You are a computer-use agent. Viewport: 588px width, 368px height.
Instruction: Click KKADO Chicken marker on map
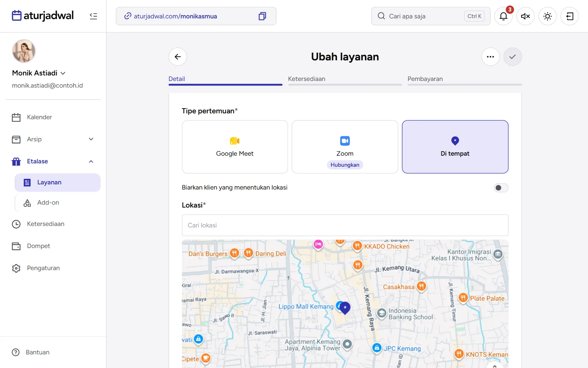click(357, 246)
